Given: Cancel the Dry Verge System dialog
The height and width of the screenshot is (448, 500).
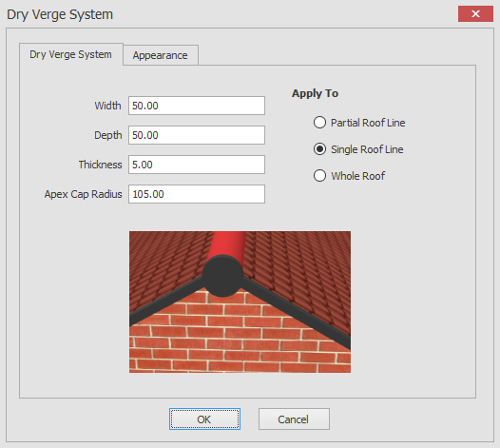Looking at the screenshot, I should (294, 419).
